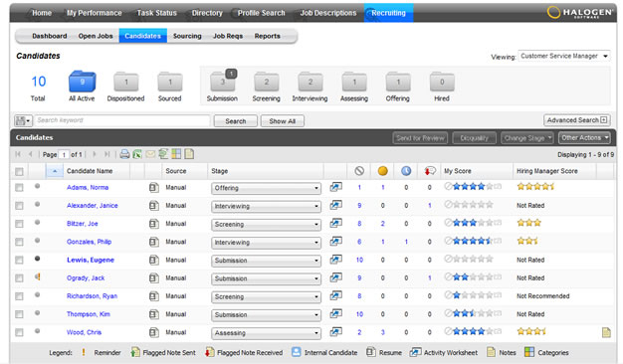Go to the Home tab
Screen dimensions: 623x364
42,13
